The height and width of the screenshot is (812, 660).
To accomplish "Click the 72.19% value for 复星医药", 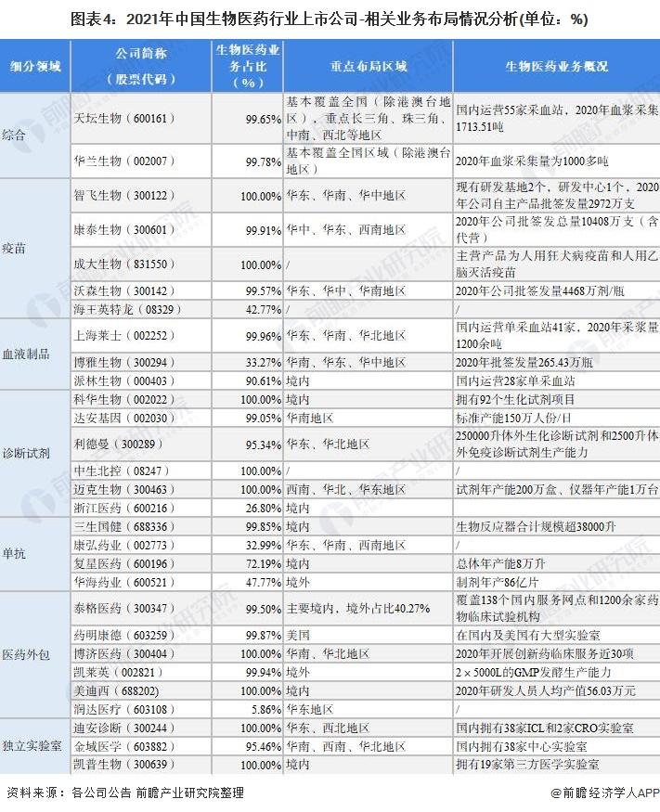I will (x=264, y=564).
